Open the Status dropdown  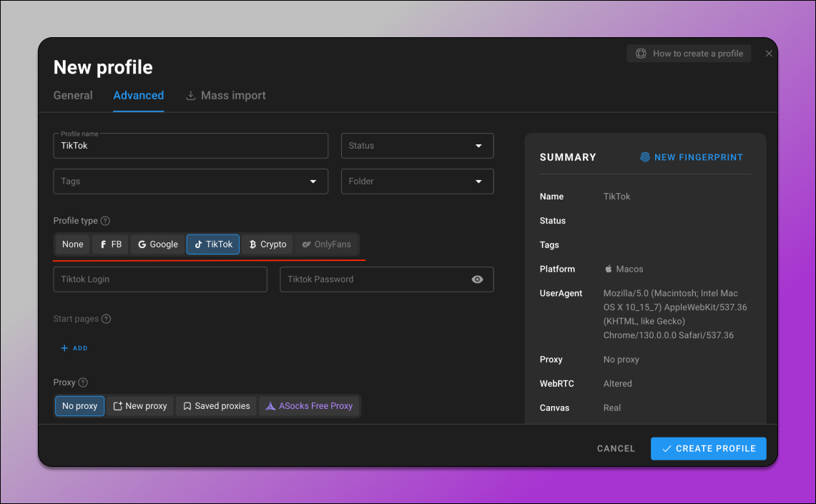click(x=418, y=146)
